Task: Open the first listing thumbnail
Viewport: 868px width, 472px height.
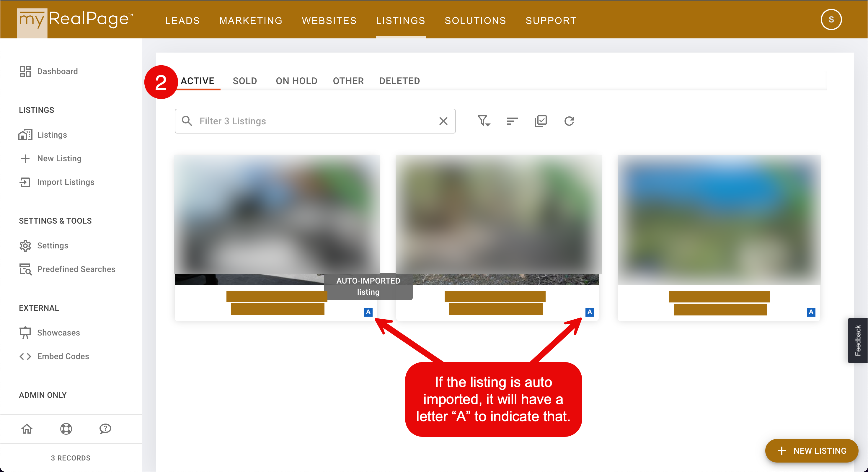Action: [277, 220]
